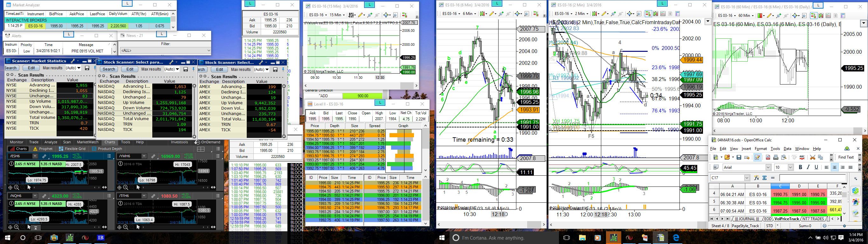Screen dimensions: 868x244
Task: Select crosshair tool below the /ESH6 chart
Action: point(10,187)
